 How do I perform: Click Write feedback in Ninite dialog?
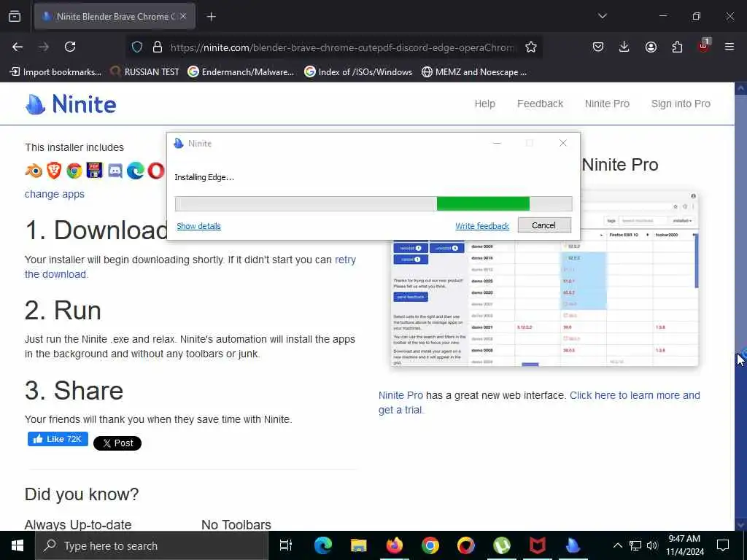[x=481, y=226]
